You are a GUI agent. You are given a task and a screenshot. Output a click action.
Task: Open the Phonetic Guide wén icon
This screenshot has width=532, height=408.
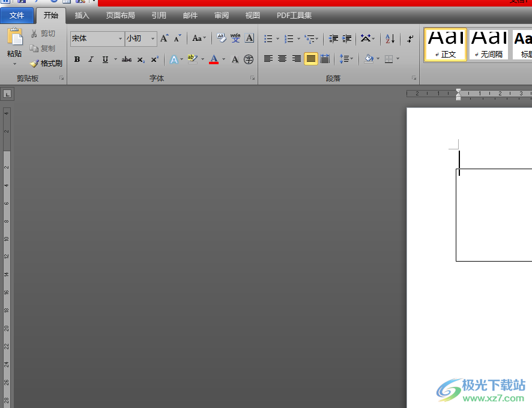pyautogui.click(x=235, y=38)
